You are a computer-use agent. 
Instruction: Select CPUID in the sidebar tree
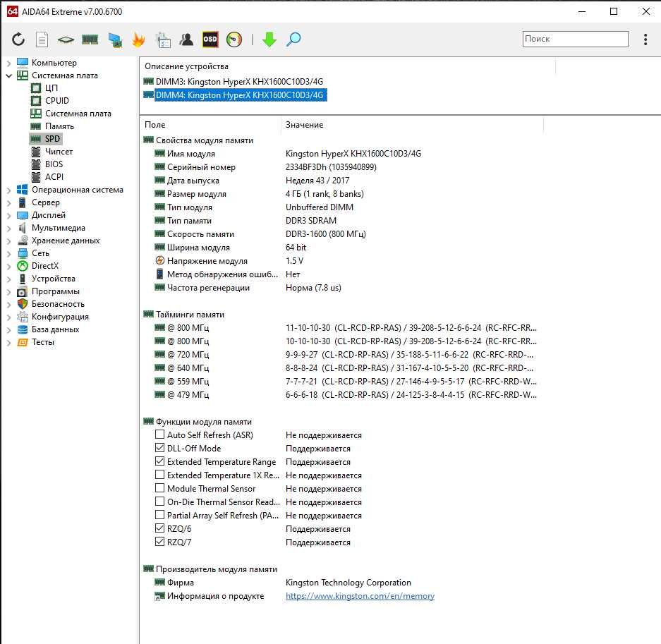click(57, 101)
